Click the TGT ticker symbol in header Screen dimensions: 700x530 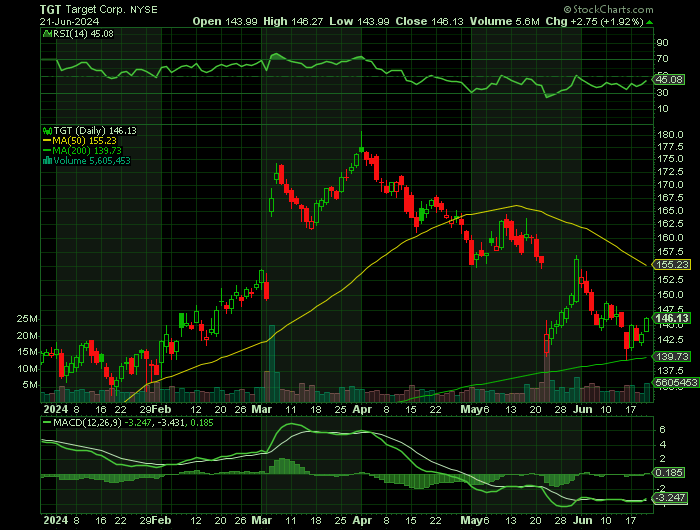[50, 9]
